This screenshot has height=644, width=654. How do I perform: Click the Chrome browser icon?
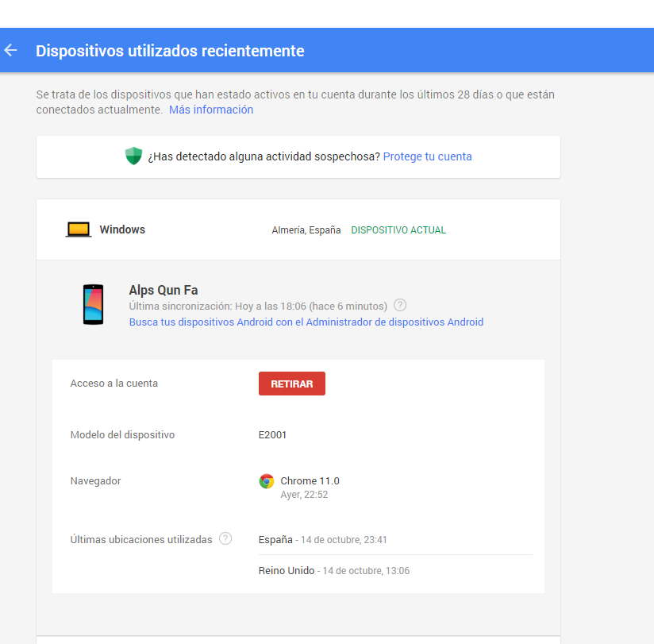(x=267, y=481)
